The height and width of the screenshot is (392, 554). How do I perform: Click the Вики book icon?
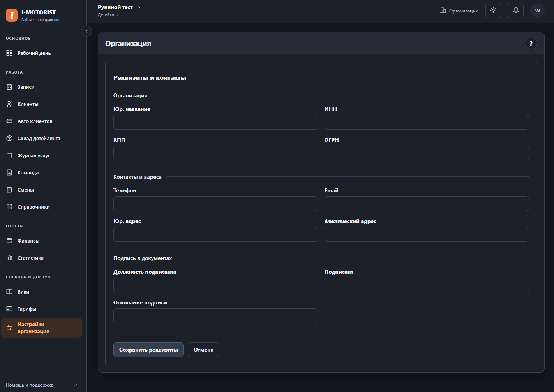tap(9, 292)
